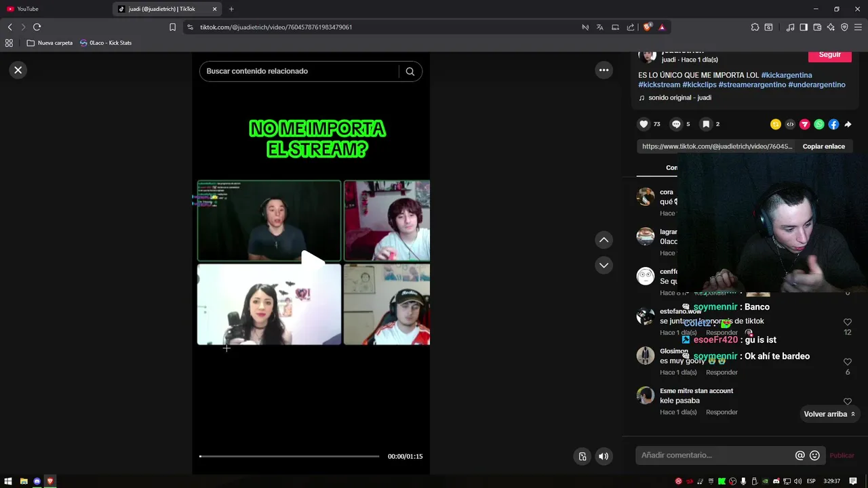Screen dimensions: 868x488
Task: Open the Windows Start menu
Action: point(9,481)
